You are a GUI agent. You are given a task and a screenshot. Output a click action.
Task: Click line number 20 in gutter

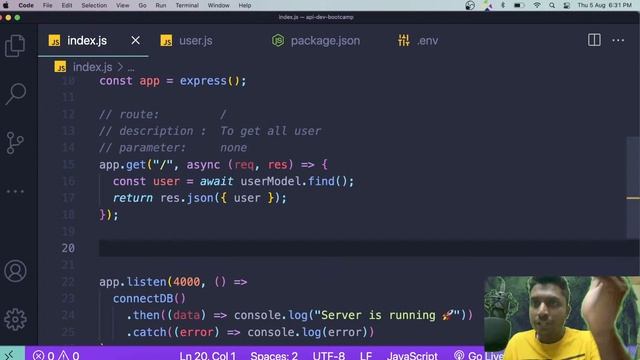(x=68, y=248)
